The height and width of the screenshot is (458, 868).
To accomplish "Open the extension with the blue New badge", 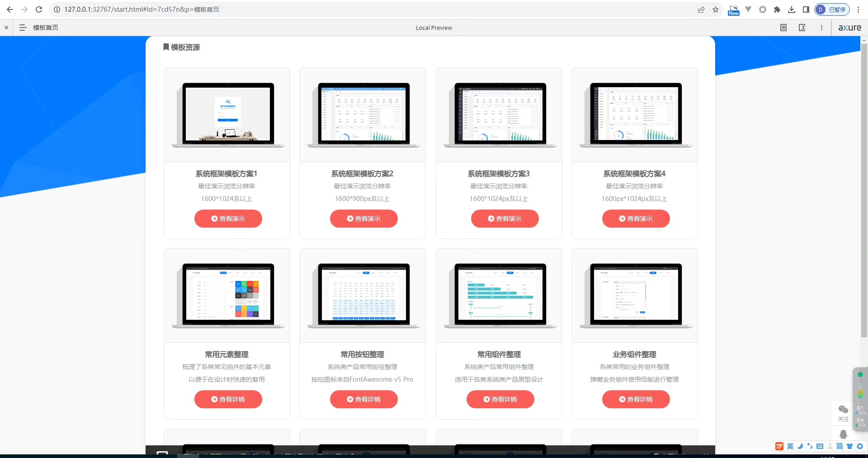I will tap(734, 10).
